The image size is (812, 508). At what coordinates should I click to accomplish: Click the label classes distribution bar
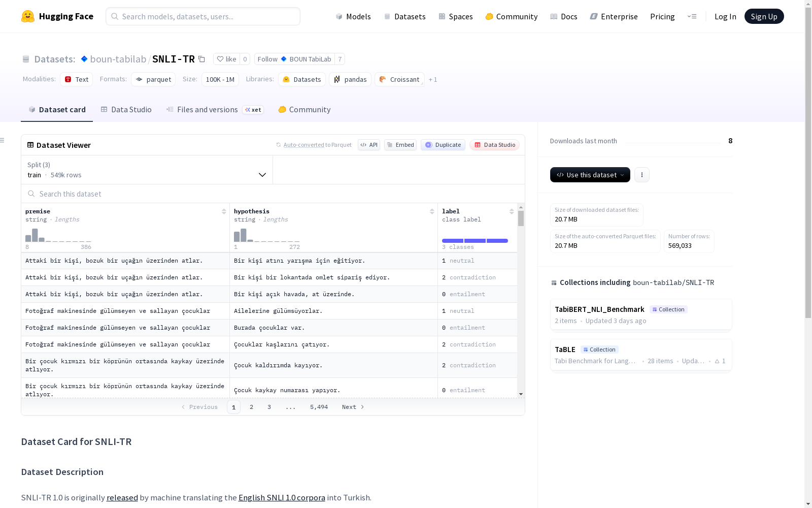tap(475, 241)
